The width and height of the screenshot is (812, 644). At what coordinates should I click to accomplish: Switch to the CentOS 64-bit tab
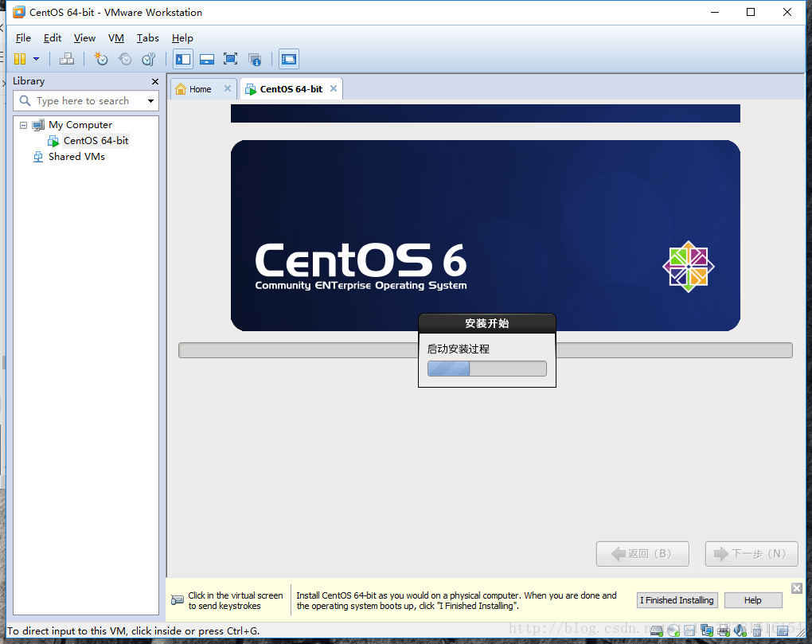pos(291,89)
